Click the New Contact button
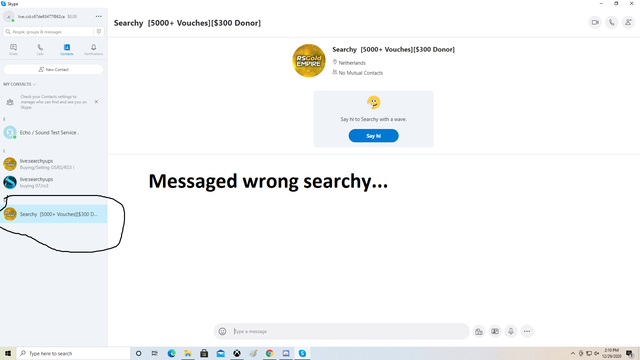Screen dimensions: 640x360 53,69
